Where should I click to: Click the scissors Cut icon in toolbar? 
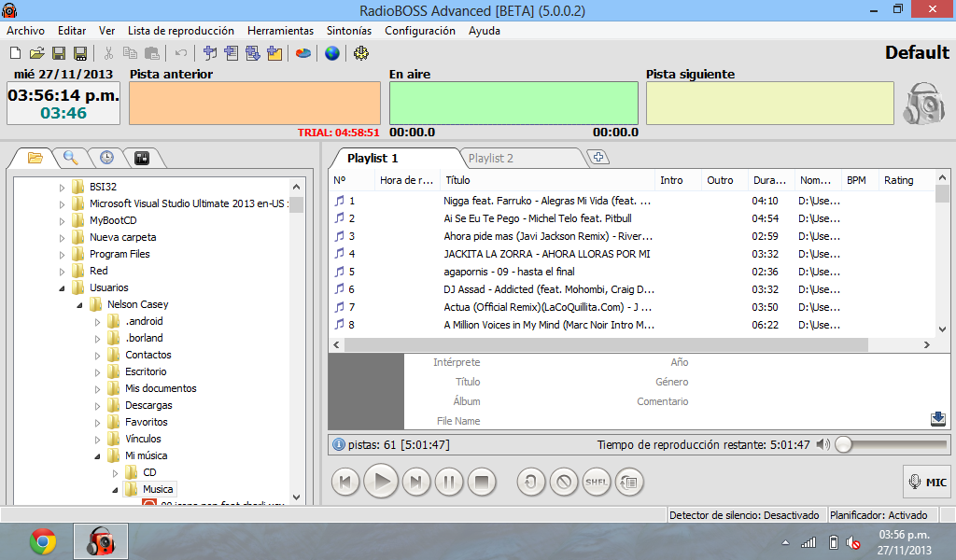(108, 53)
